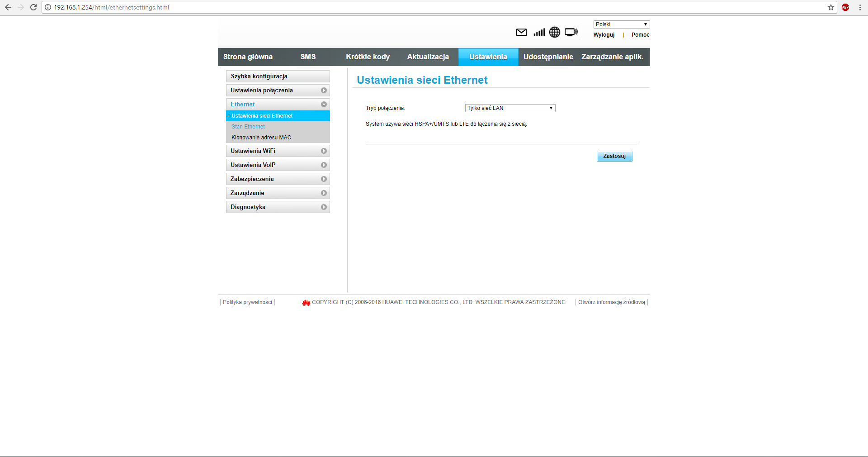868x457 pixels.
Task: View site information icon in address bar
Action: coord(48,7)
